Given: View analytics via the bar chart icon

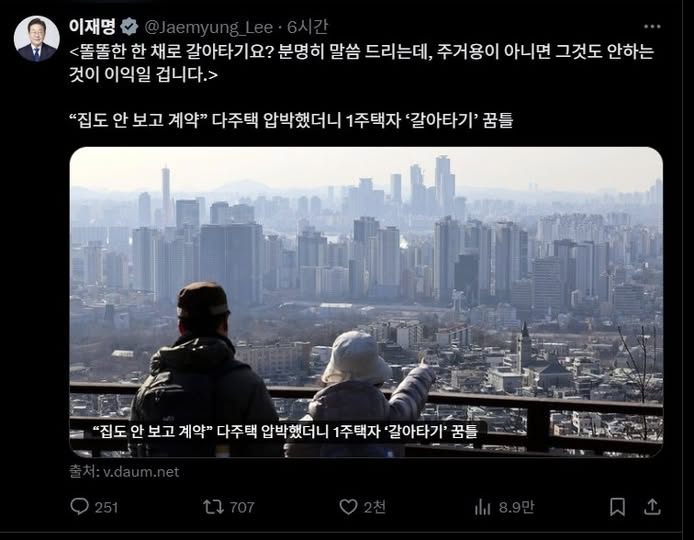Looking at the screenshot, I should coord(482,507).
